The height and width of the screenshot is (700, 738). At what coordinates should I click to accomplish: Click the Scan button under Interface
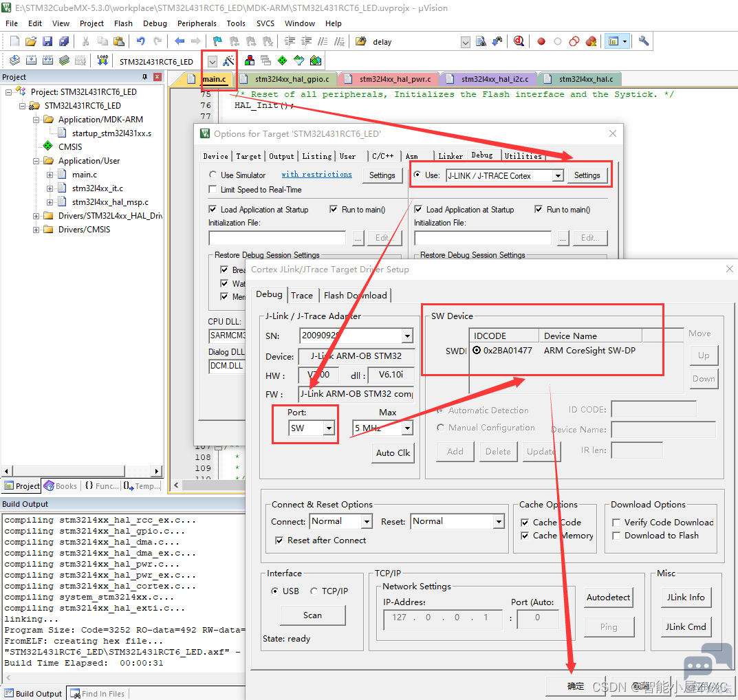tap(312, 615)
